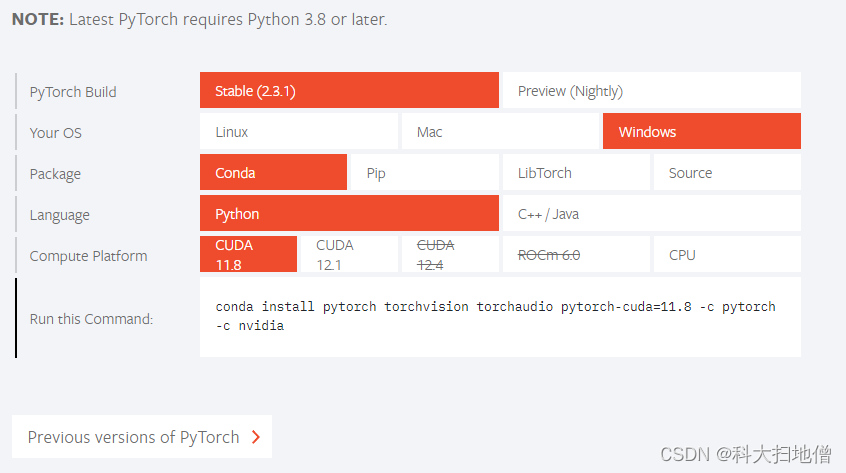This screenshot has height=473, width=846.
Task: Select the Conda package option
Action: [274, 172]
